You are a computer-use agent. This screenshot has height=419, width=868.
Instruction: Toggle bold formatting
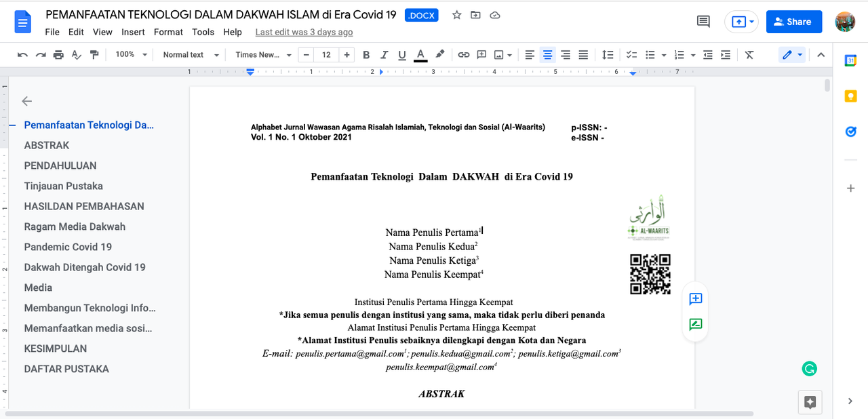(x=366, y=55)
